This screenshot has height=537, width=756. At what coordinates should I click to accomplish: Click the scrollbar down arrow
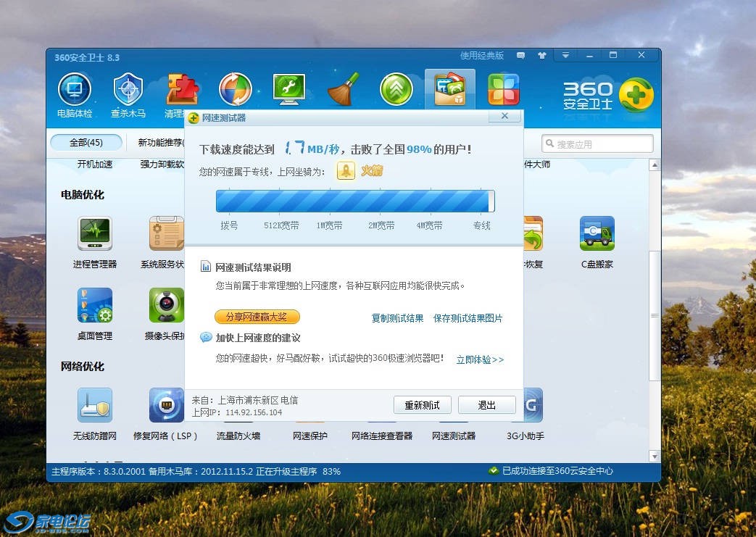(655, 456)
